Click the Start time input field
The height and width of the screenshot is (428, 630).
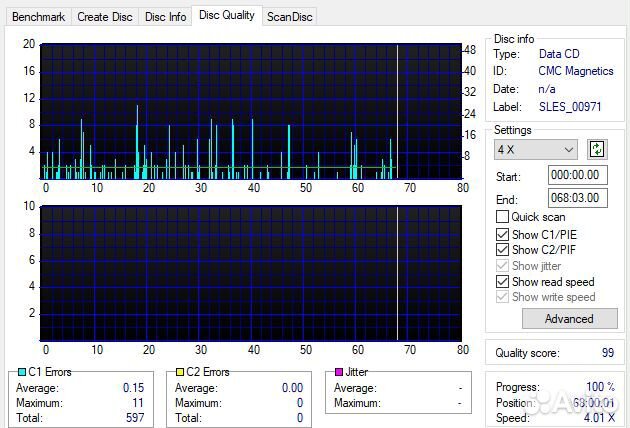coord(577,175)
